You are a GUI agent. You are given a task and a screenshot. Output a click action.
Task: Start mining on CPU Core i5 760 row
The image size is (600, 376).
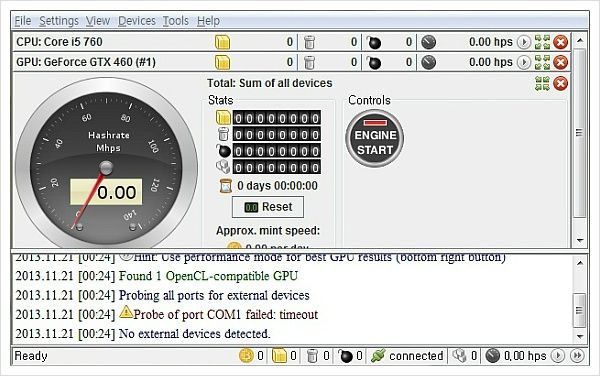[524, 42]
